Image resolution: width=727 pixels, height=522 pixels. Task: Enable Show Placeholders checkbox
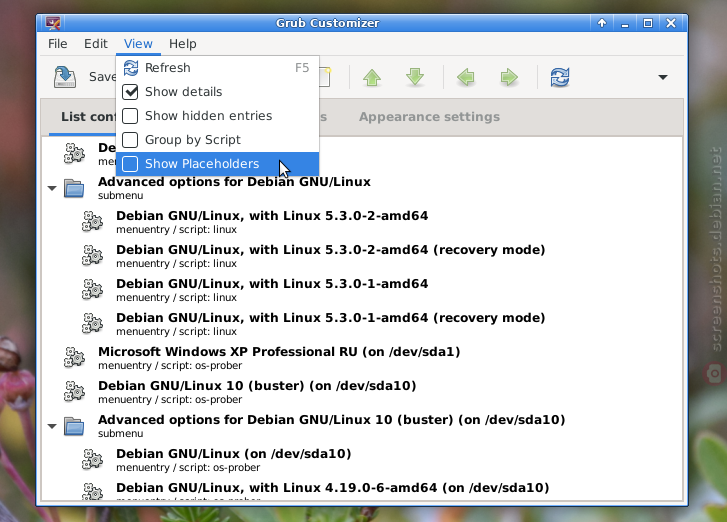click(130, 164)
